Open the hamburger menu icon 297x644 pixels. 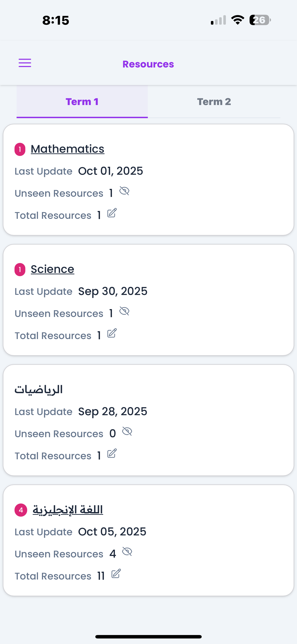point(25,63)
